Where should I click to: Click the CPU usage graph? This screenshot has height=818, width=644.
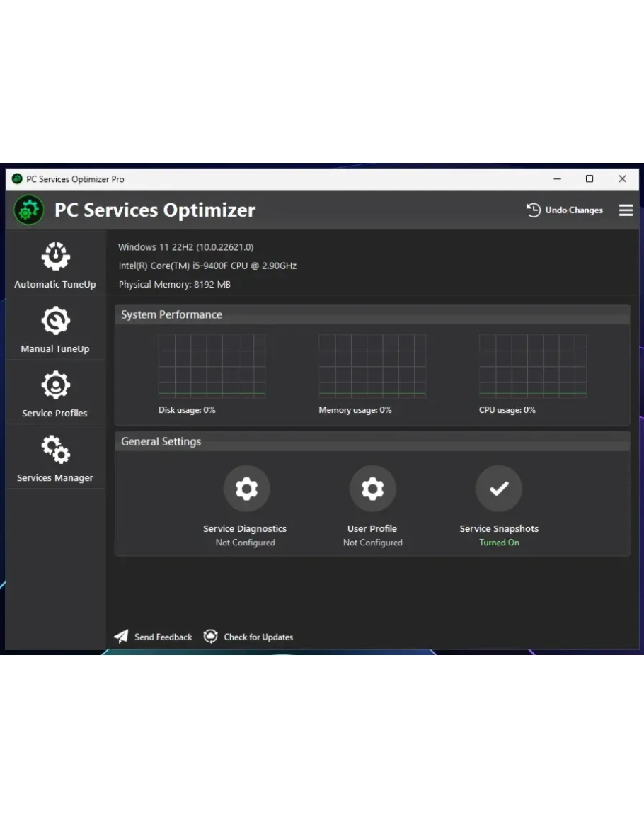tap(533, 366)
